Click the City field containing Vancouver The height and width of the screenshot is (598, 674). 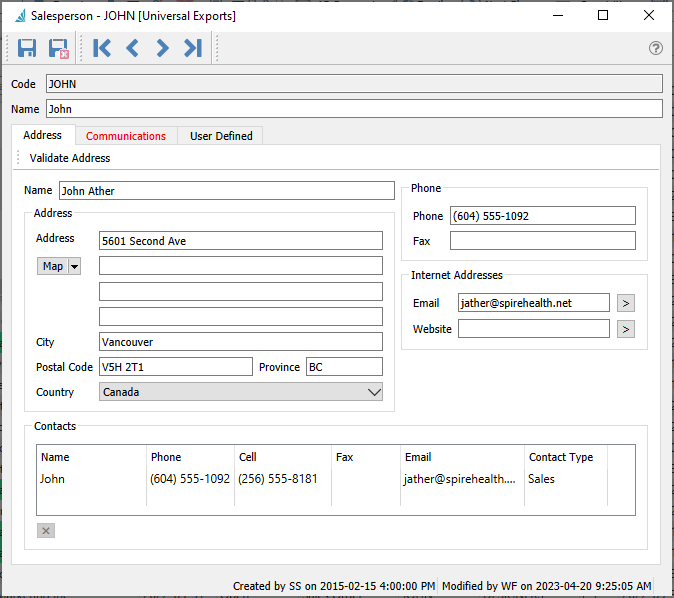click(241, 342)
